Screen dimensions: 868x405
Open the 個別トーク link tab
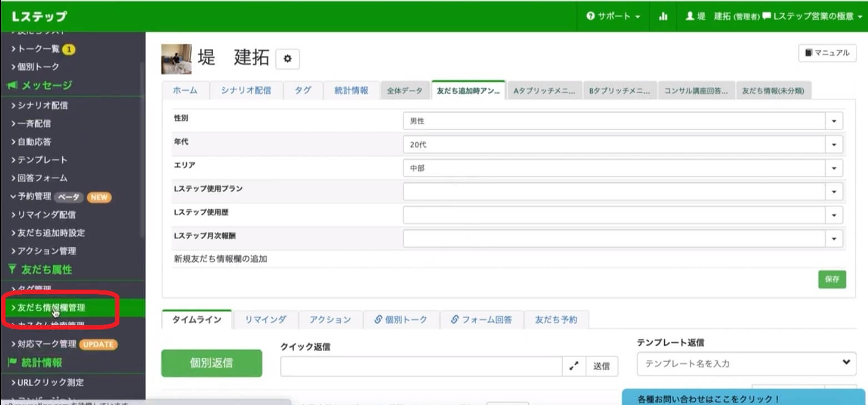(401, 320)
